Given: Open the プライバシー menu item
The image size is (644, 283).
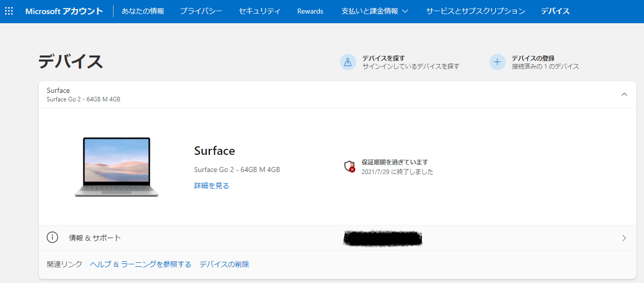Looking at the screenshot, I should [201, 11].
